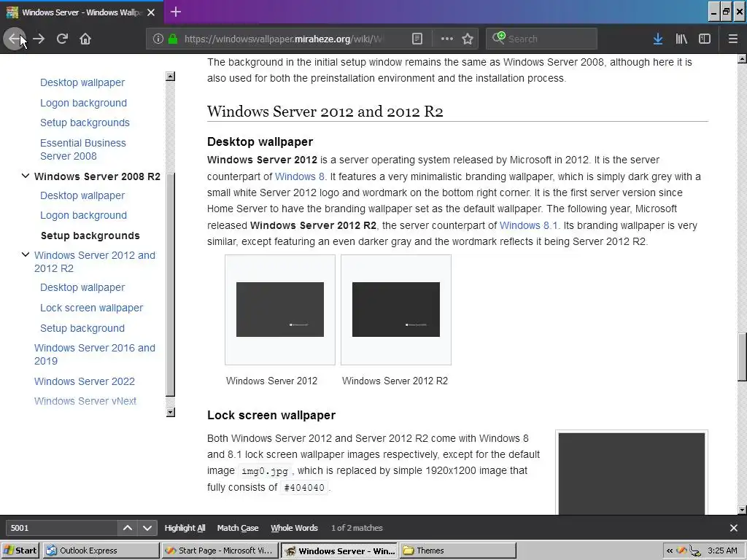Image resolution: width=747 pixels, height=560 pixels.
Task: Open the Firefox home page
Action: tap(85, 39)
